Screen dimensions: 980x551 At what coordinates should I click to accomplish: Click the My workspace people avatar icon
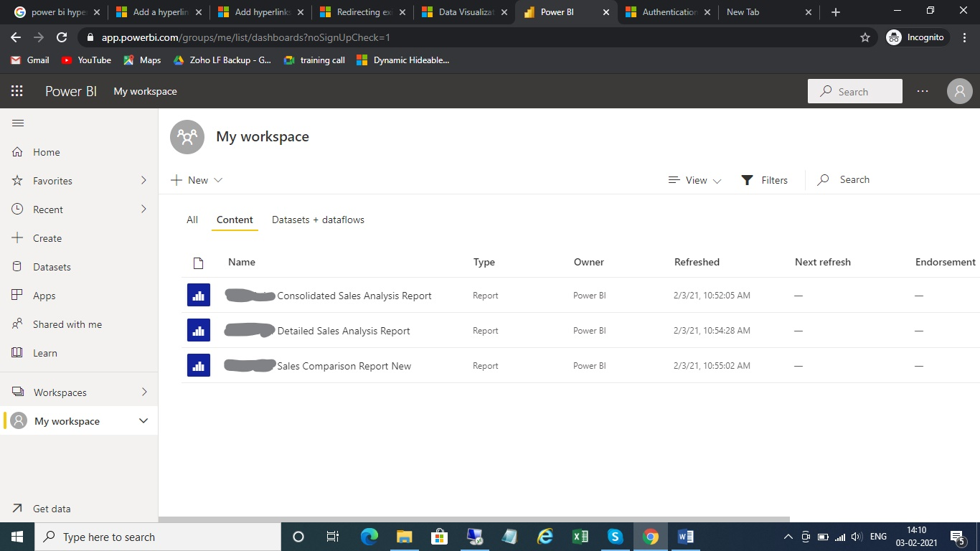[x=187, y=136]
